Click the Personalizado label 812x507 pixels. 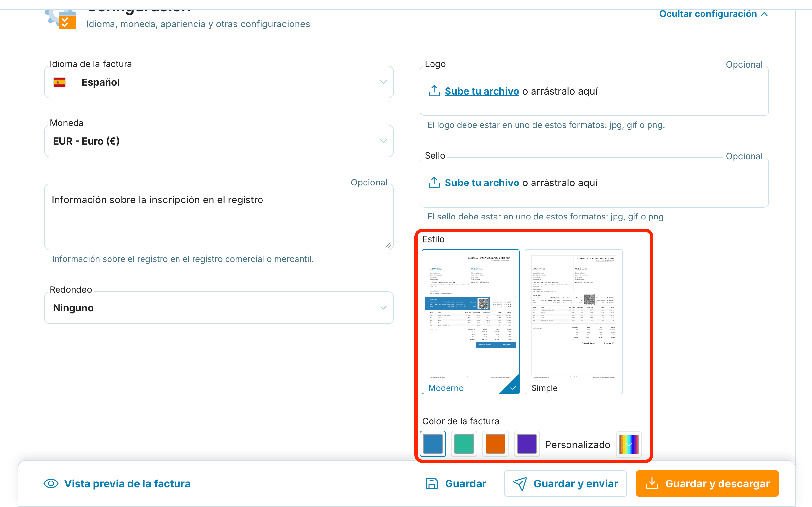click(577, 445)
